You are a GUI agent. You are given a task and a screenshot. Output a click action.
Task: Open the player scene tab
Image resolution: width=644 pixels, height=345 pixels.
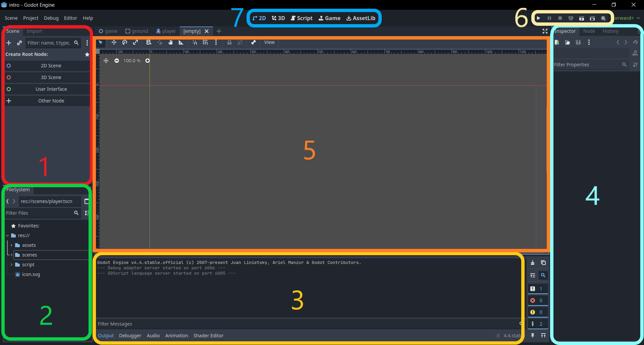166,31
